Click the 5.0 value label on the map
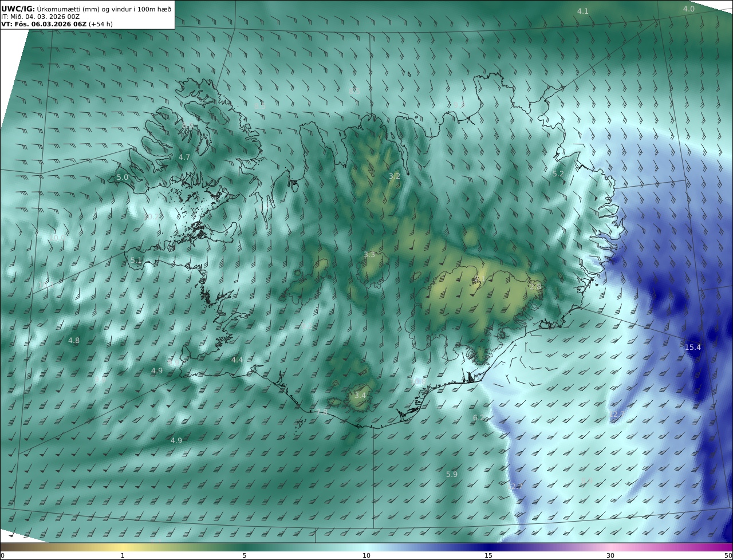The height and width of the screenshot is (560, 733). 123,178
